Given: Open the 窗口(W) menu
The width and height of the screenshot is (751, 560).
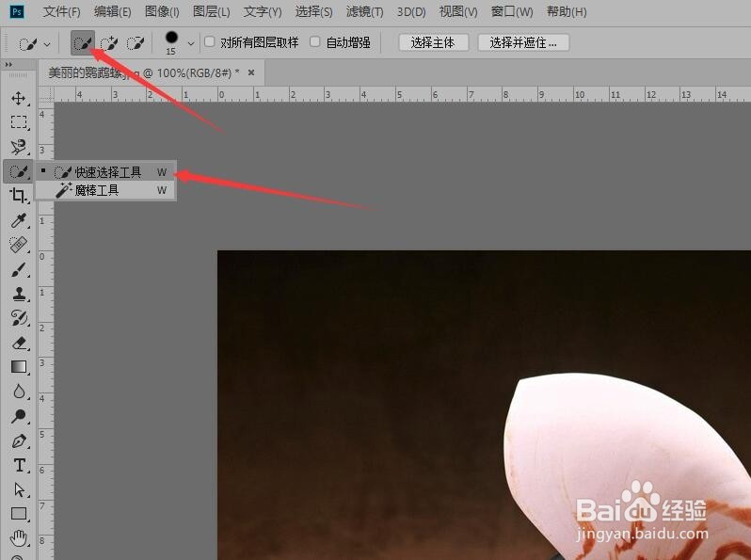Looking at the screenshot, I should coord(512,11).
